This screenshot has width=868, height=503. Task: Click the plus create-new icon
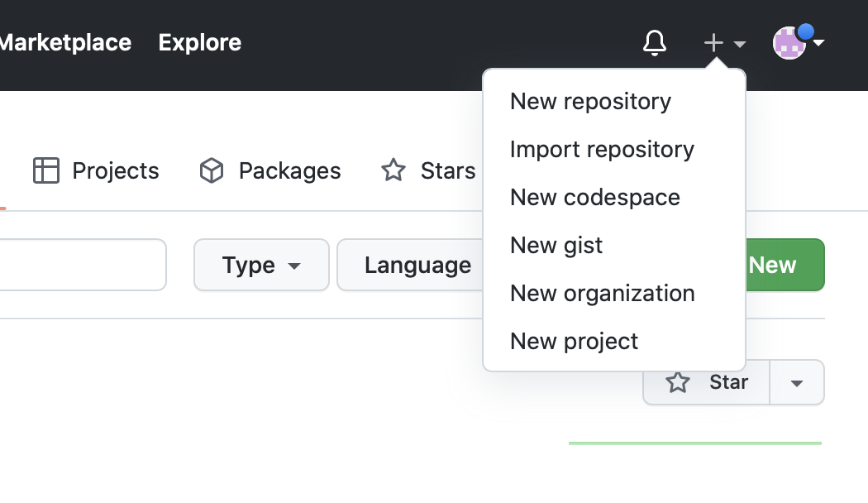[714, 43]
